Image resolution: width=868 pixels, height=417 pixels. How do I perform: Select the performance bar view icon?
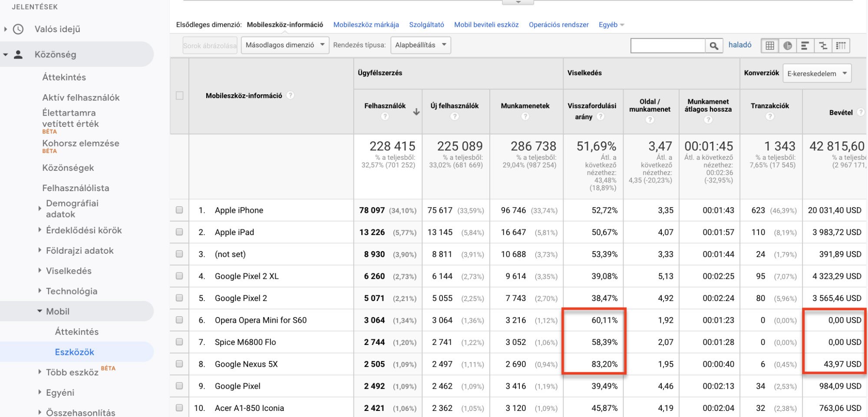coord(805,45)
